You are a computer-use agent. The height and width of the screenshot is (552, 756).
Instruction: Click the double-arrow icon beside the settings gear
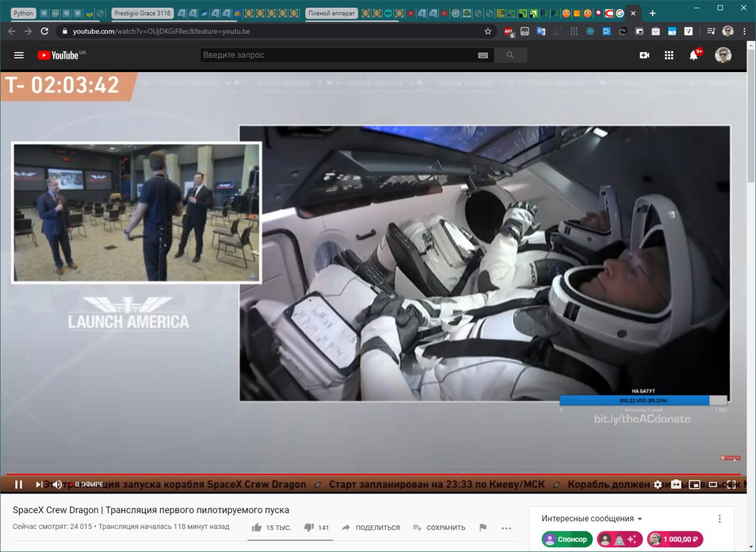pyautogui.click(x=676, y=485)
